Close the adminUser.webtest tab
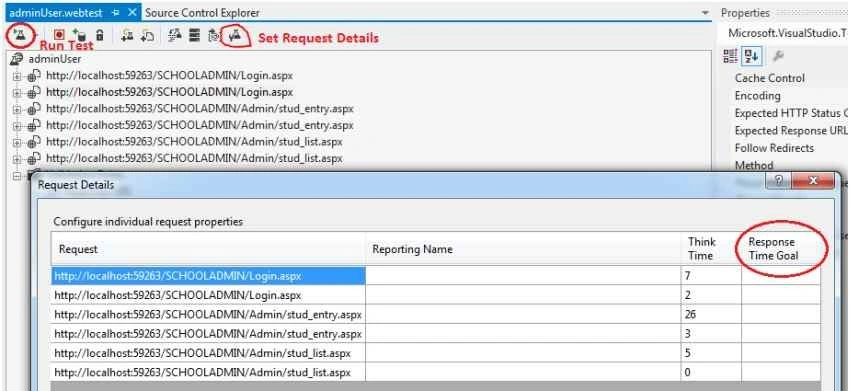Screen dimensions: 850x391 [132, 12]
